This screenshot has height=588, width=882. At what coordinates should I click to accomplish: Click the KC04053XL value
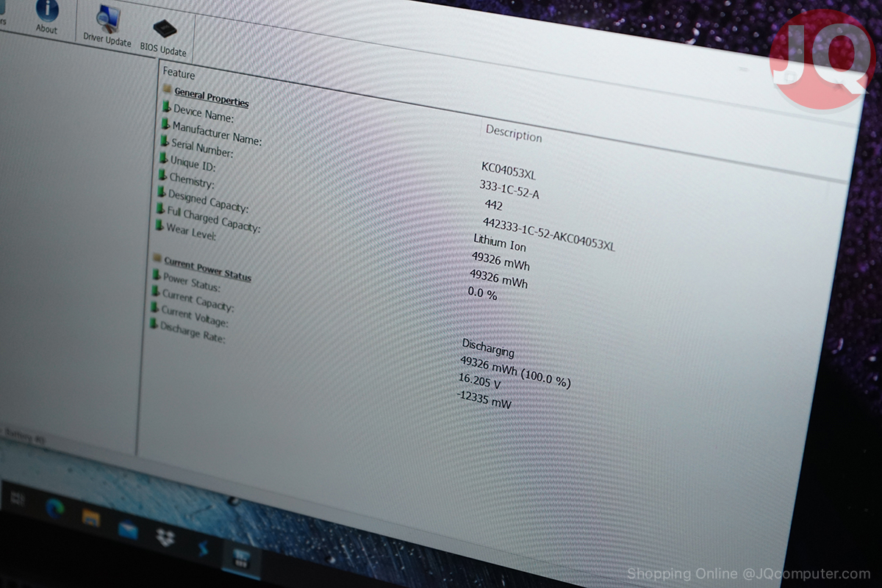point(509,171)
